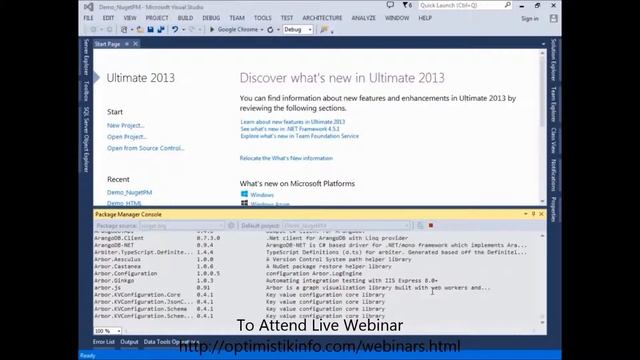This screenshot has width=640, height=360.
Task: Click the New Project... link
Action: coord(126,125)
